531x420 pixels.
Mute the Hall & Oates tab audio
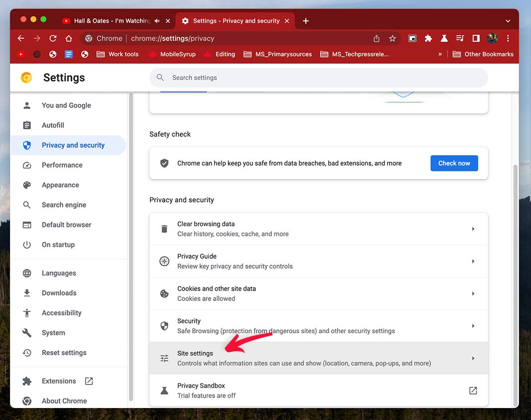pyautogui.click(x=157, y=21)
